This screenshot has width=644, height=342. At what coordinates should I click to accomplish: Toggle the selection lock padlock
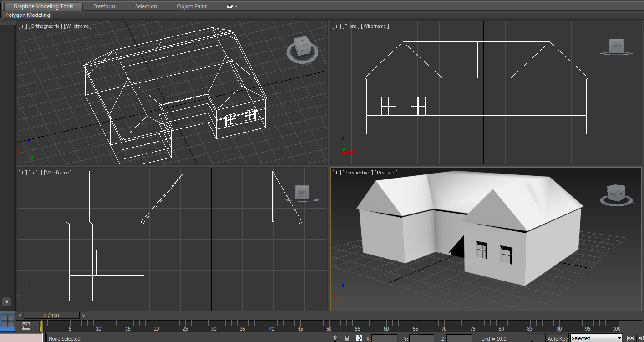[347, 338]
